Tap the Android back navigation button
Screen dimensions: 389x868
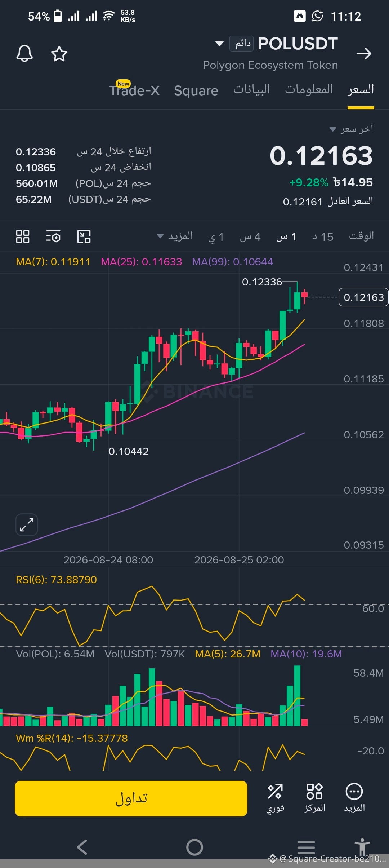[82, 847]
